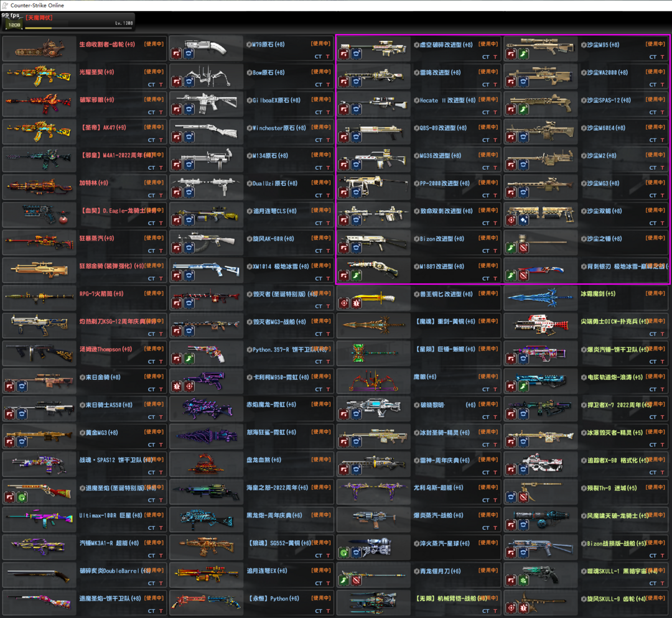672x618 pixels.
Task: Click the red T label on 沙尘M2
Action: point(662,167)
